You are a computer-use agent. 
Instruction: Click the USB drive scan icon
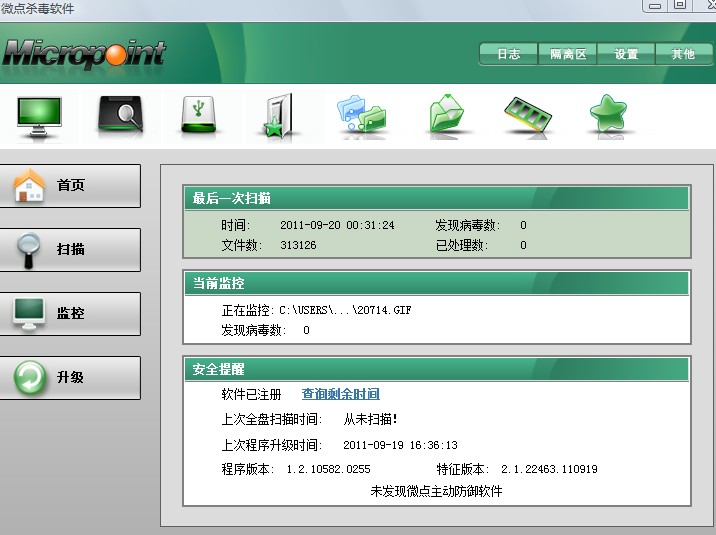[199, 114]
